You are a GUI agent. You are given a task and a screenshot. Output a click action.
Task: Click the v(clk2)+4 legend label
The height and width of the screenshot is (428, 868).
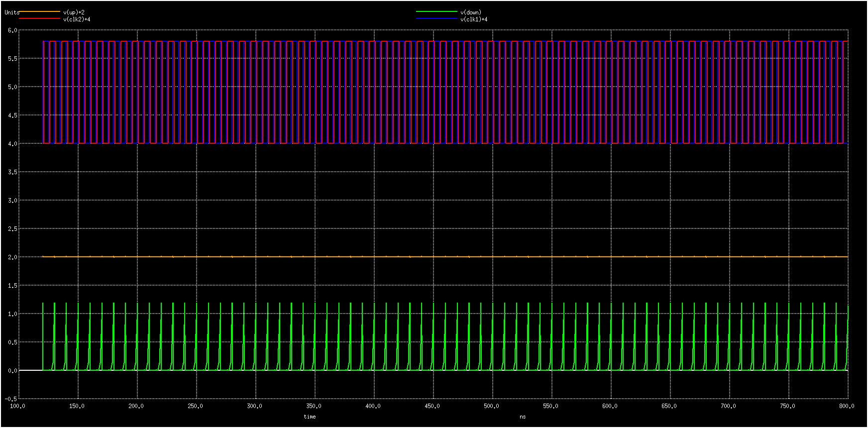pos(77,19)
